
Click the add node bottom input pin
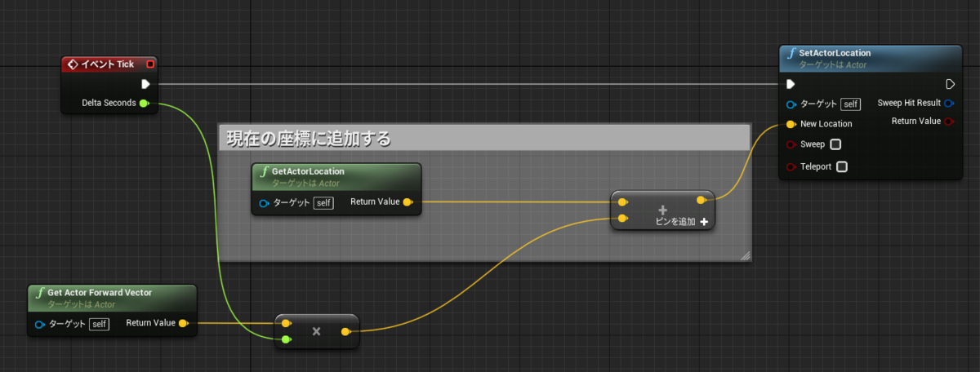pyautogui.click(x=623, y=218)
